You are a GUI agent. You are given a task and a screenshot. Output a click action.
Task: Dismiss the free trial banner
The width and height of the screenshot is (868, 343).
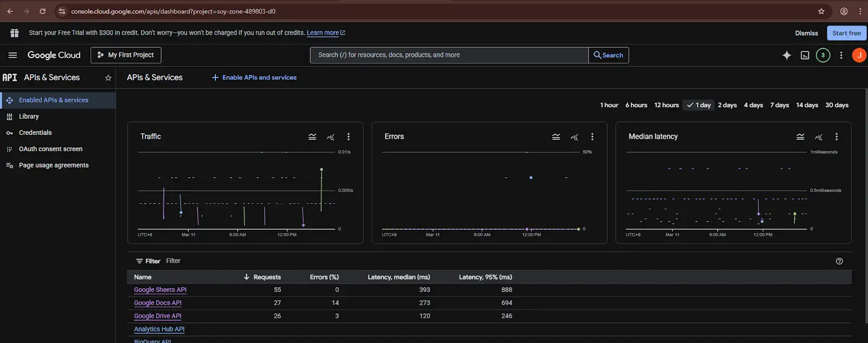(807, 33)
